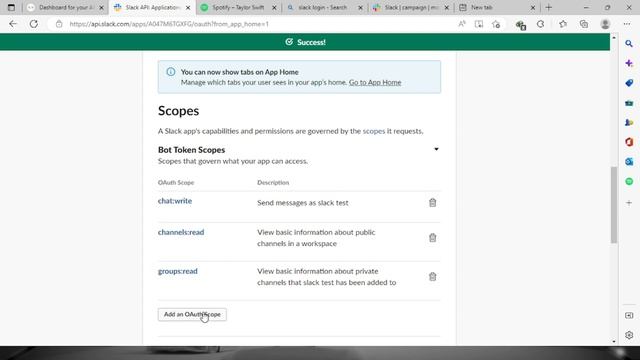Open the browser profile avatar
Viewport: 640px width, 360px height.
coord(605,24)
